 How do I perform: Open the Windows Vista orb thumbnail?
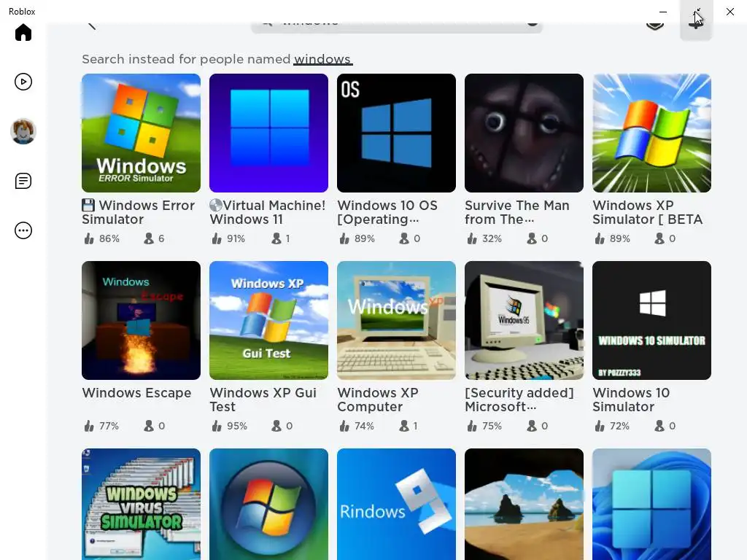[268, 505]
